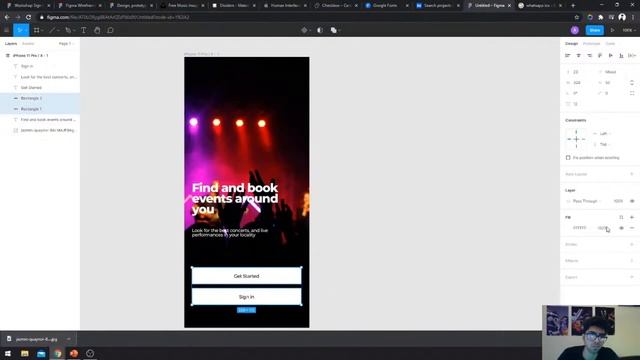Remove the fill with minus icon
This screenshot has width=640, height=360.
pyautogui.click(x=632, y=228)
